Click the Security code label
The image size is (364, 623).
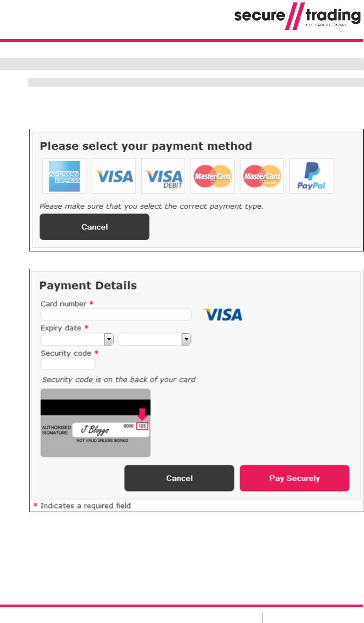[66, 353]
